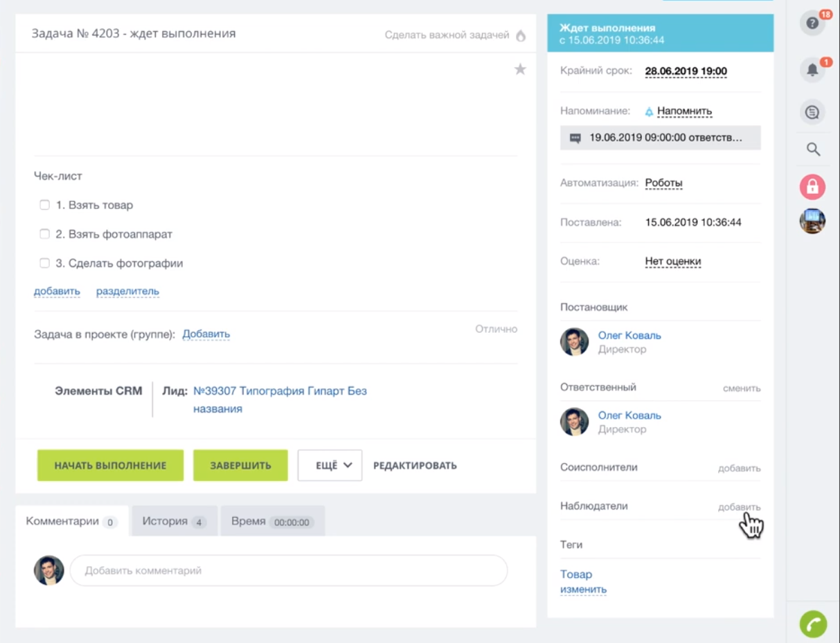Open the Нет оценки rating selector
The image size is (840, 643).
coord(673,262)
